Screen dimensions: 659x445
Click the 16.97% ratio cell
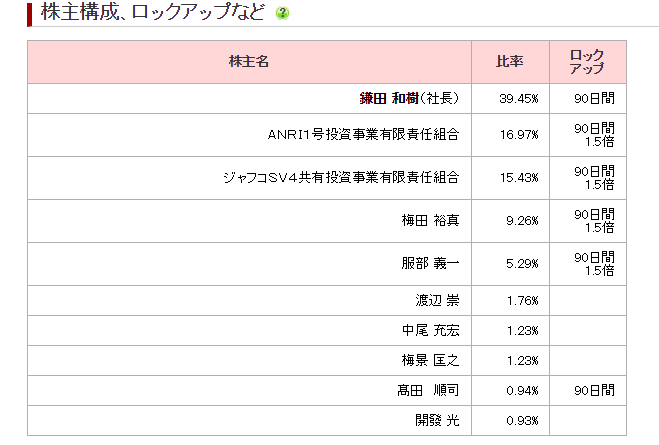click(x=510, y=135)
